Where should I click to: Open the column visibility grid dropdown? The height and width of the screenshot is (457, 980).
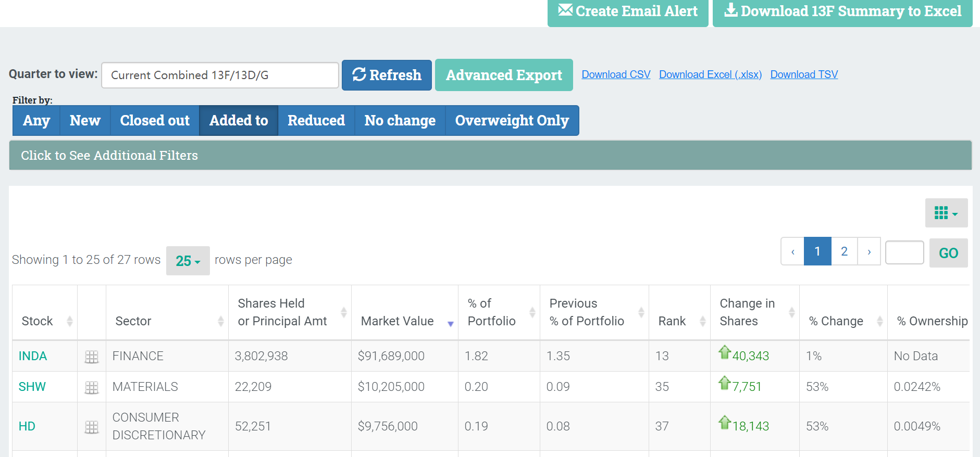(x=946, y=213)
